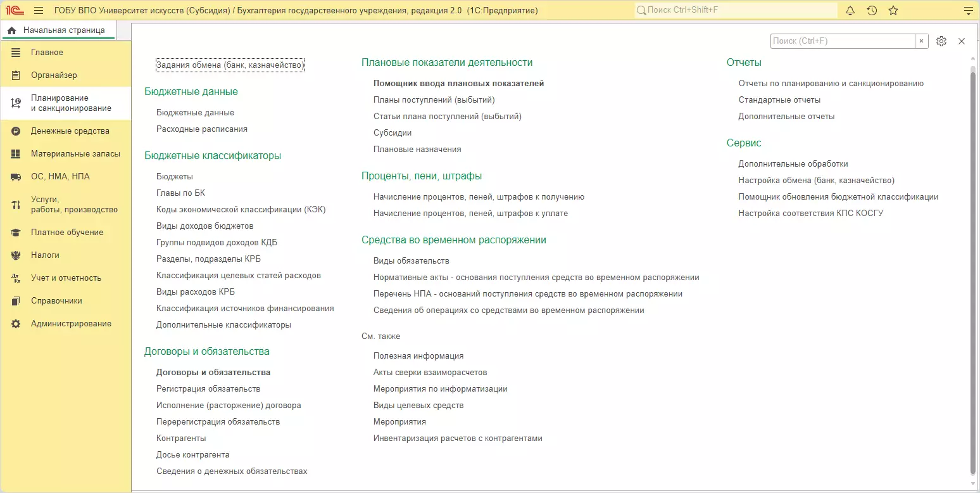Open Договоры и обязательства link

(x=213, y=373)
